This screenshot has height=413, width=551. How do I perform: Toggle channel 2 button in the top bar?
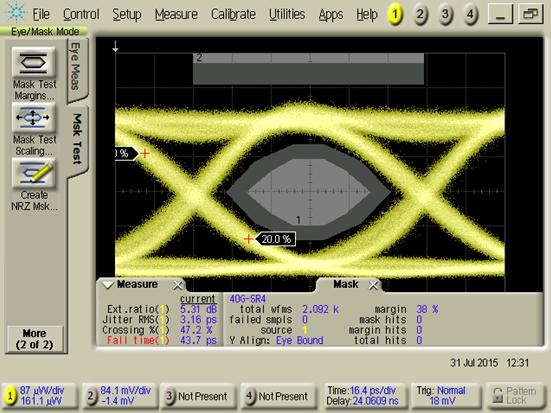point(420,14)
